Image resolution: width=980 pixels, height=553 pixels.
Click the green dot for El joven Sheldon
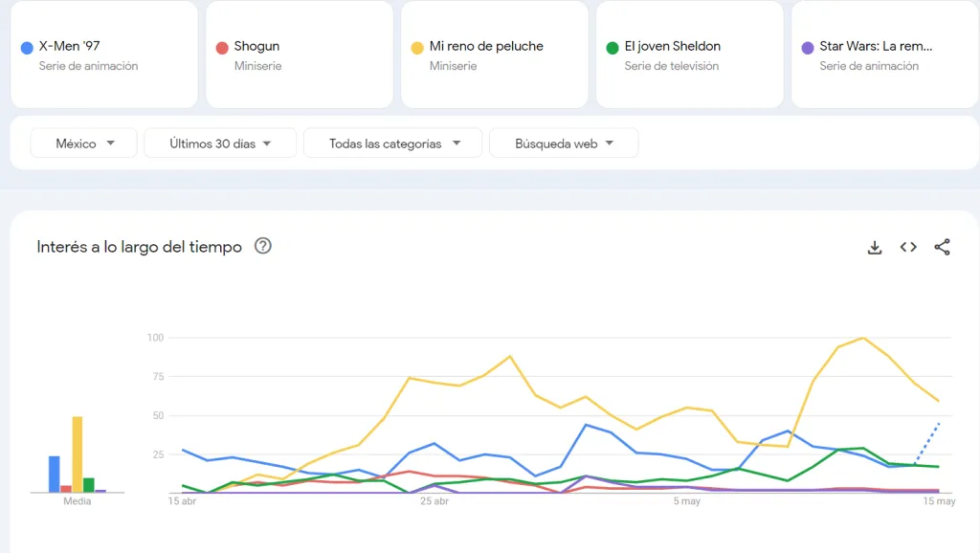coord(612,48)
